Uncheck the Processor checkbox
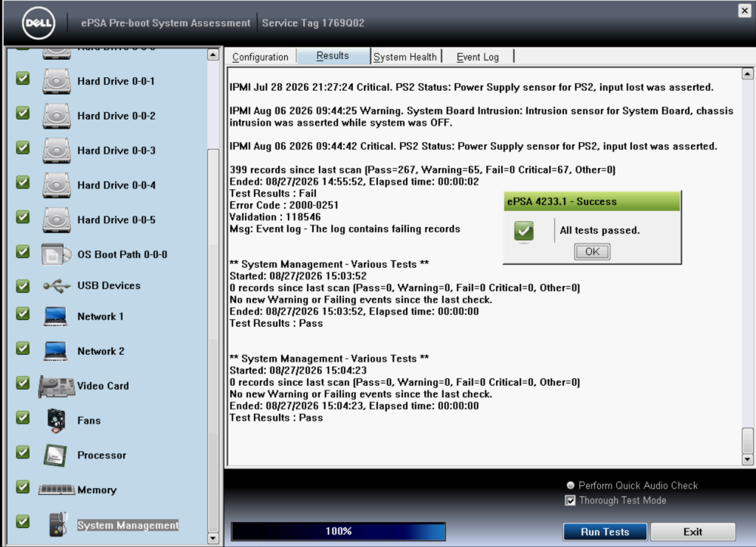This screenshot has width=756, height=547. (x=23, y=452)
